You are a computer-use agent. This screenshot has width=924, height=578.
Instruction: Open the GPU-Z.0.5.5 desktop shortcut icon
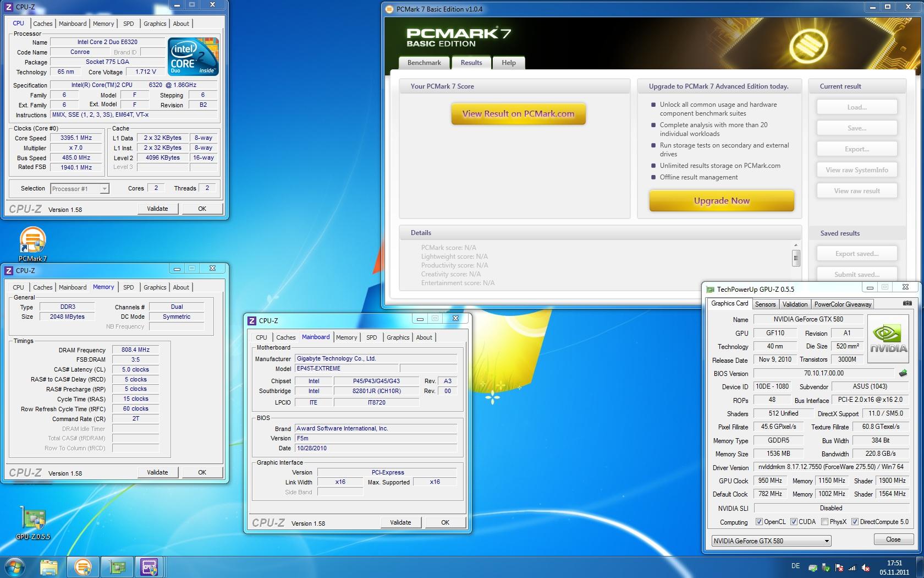click(33, 523)
